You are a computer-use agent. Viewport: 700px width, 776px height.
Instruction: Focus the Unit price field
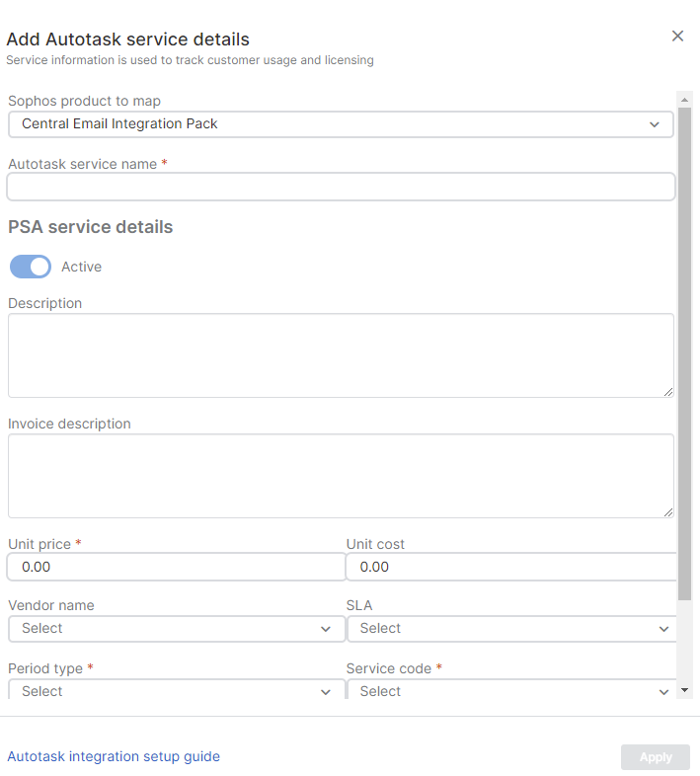click(176, 567)
